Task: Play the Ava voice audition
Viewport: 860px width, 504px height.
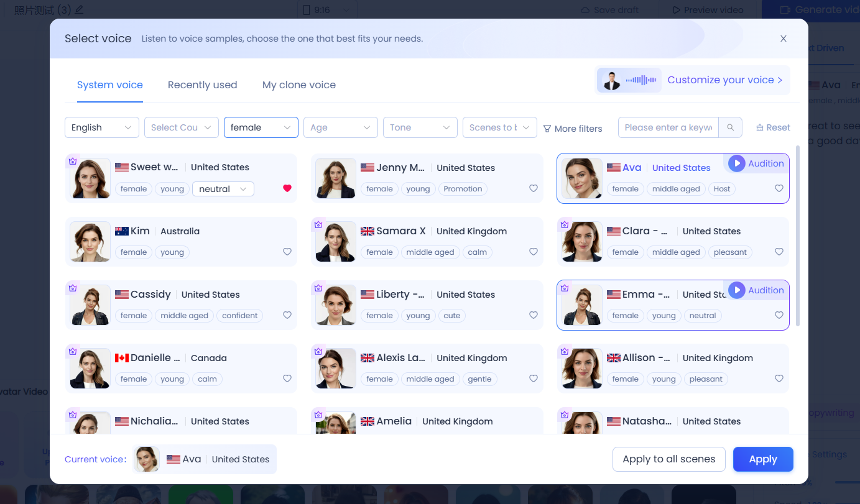Action: pyautogui.click(x=736, y=163)
